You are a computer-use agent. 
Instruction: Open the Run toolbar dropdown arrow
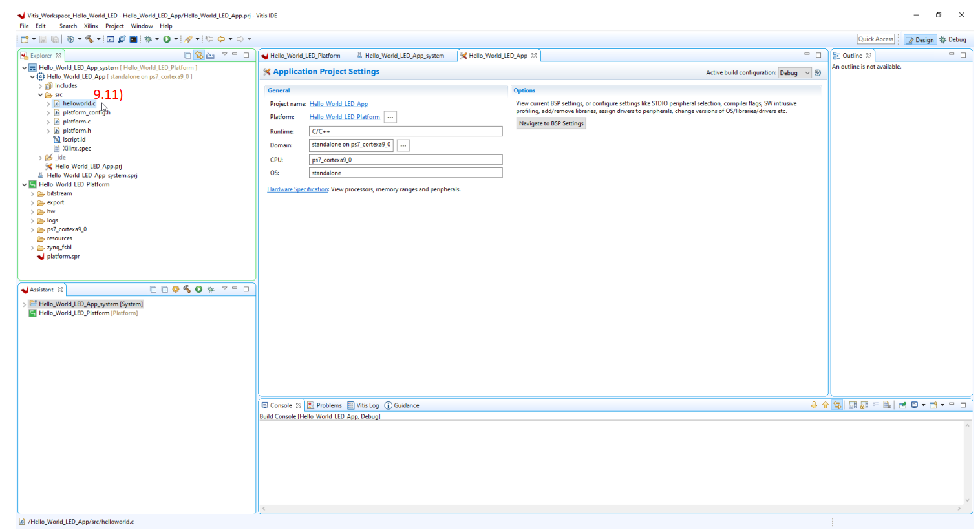[x=176, y=39]
